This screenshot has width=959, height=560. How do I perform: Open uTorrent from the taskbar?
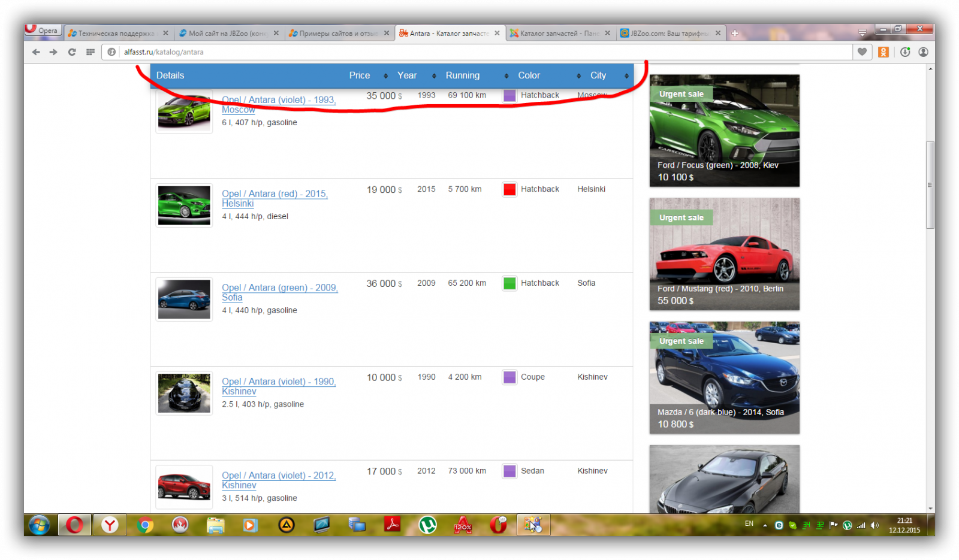pos(427,525)
